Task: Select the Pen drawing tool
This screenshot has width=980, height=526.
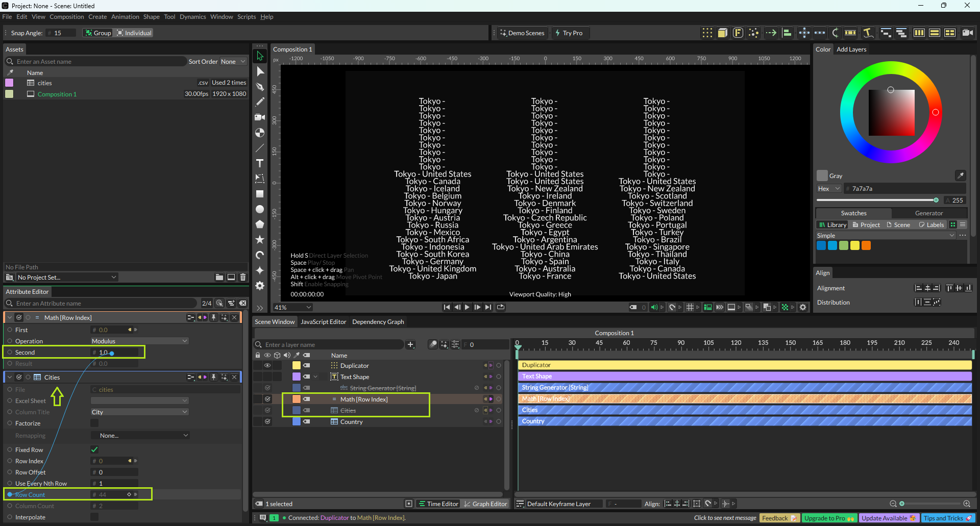Action: coord(260,87)
